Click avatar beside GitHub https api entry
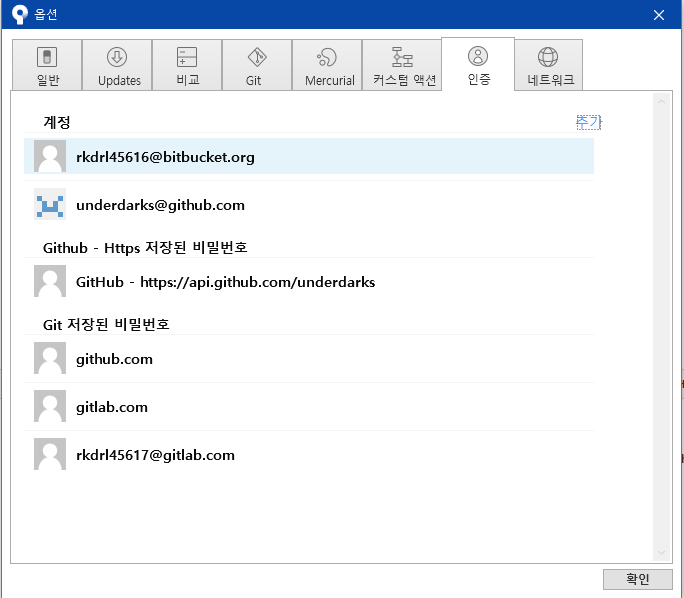The width and height of the screenshot is (684, 598). (x=50, y=281)
